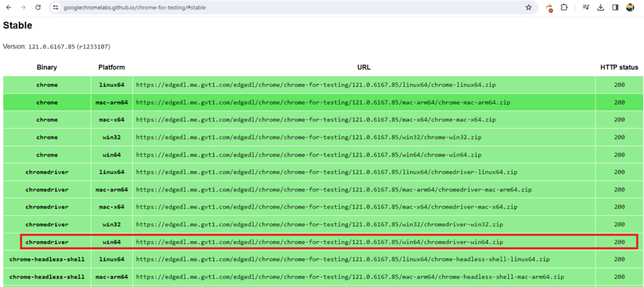
Task: Open the extension icon with red badge
Action: click(x=549, y=8)
